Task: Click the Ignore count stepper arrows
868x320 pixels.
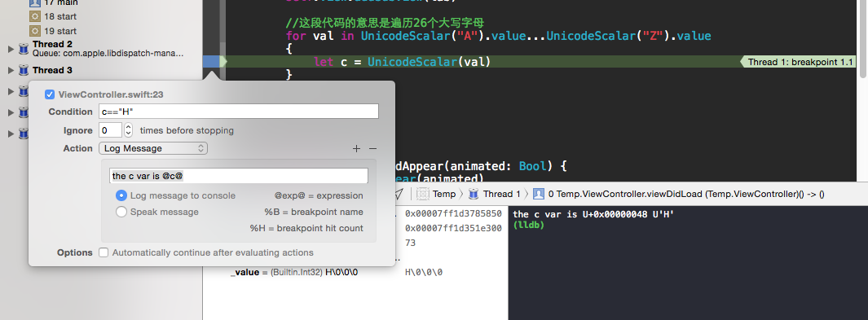Action: [129, 130]
